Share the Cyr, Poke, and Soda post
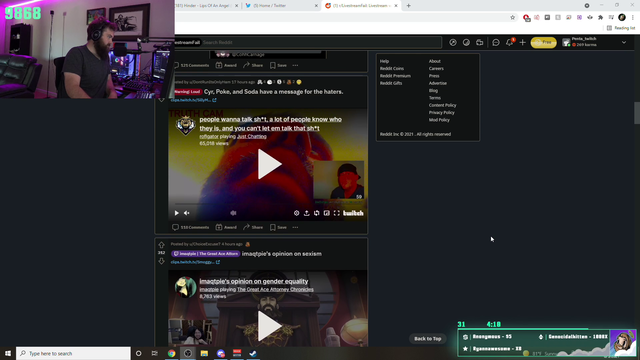 [253, 227]
